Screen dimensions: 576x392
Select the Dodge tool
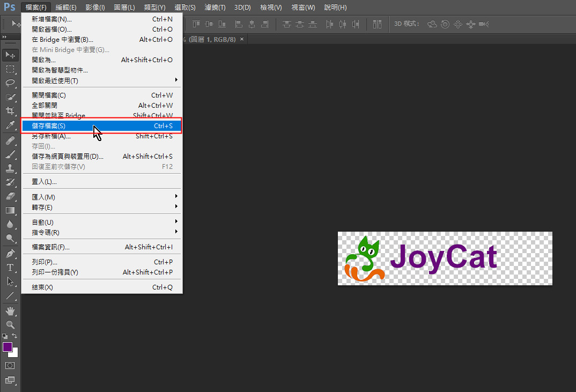10,238
